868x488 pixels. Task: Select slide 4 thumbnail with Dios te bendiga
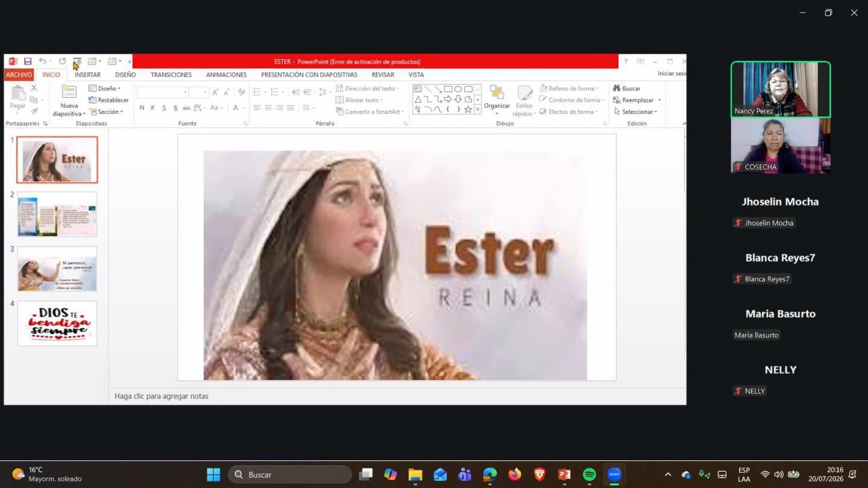(x=57, y=324)
